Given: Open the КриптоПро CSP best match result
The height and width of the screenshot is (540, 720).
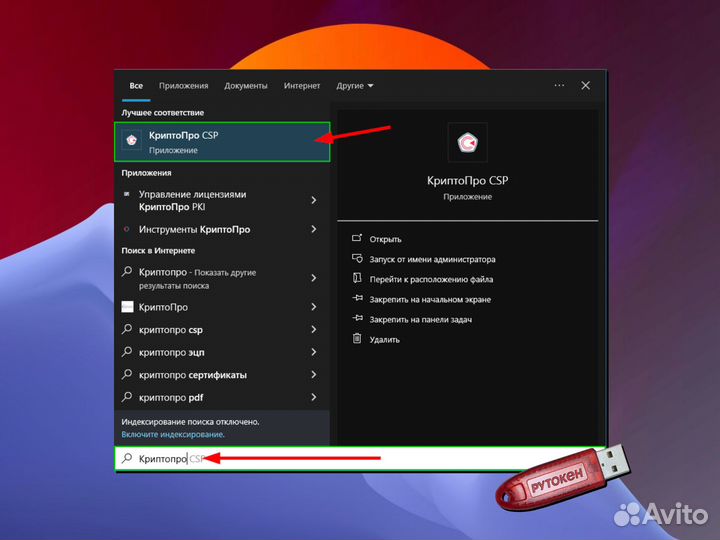Looking at the screenshot, I should 222,142.
